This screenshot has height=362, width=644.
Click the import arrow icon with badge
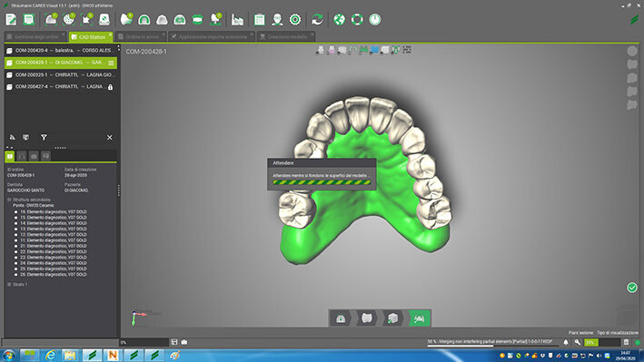(x=86, y=19)
